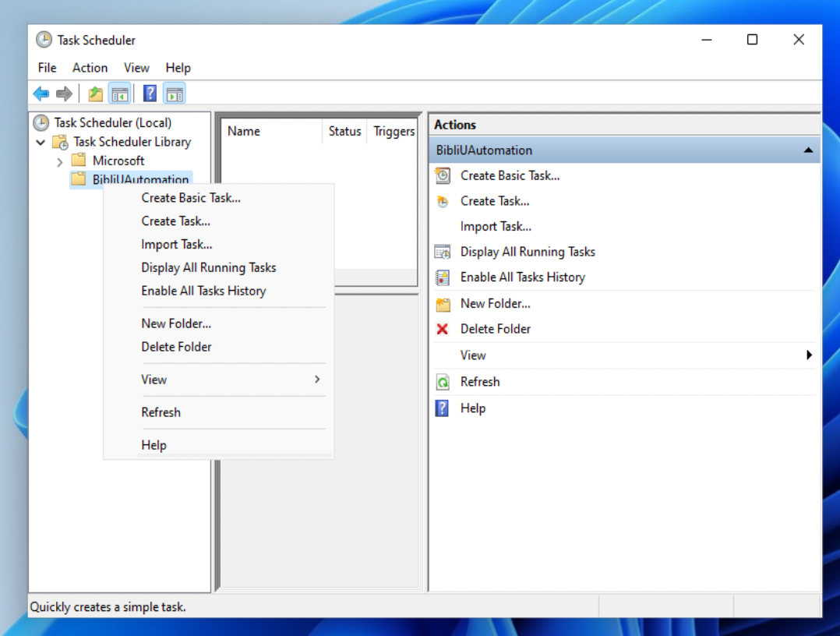Select New Folder... in the context menu
This screenshot has height=636, width=840.
[x=176, y=323]
